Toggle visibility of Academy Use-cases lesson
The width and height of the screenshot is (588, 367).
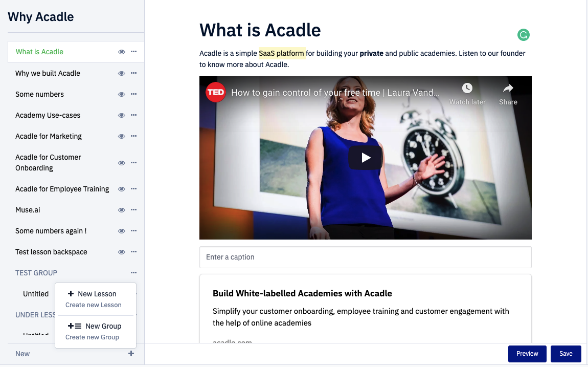[122, 115]
